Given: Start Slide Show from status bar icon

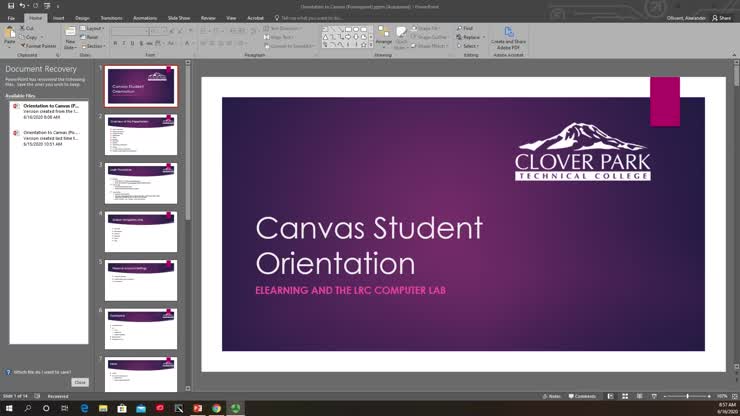Looking at the screenshot, I should pyautogui.click(x=654, y=396).
